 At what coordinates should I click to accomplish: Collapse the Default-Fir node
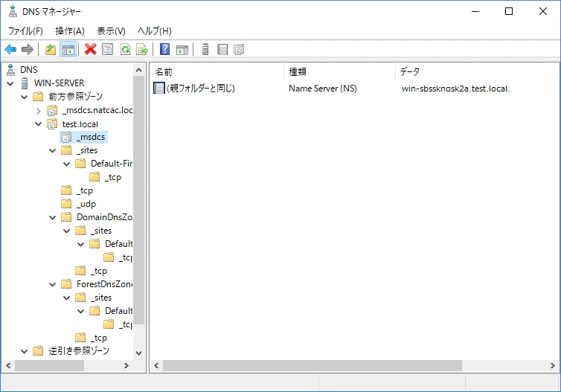tap(66, 164)
